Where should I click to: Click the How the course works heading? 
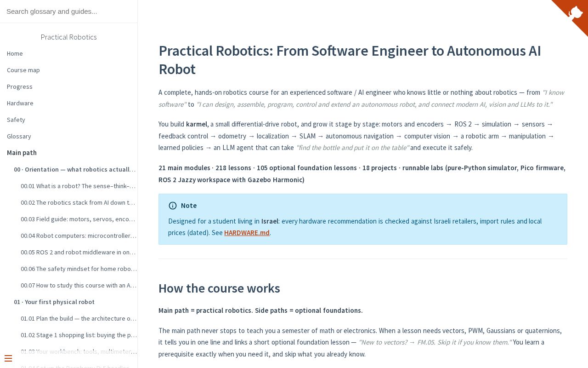219,288
